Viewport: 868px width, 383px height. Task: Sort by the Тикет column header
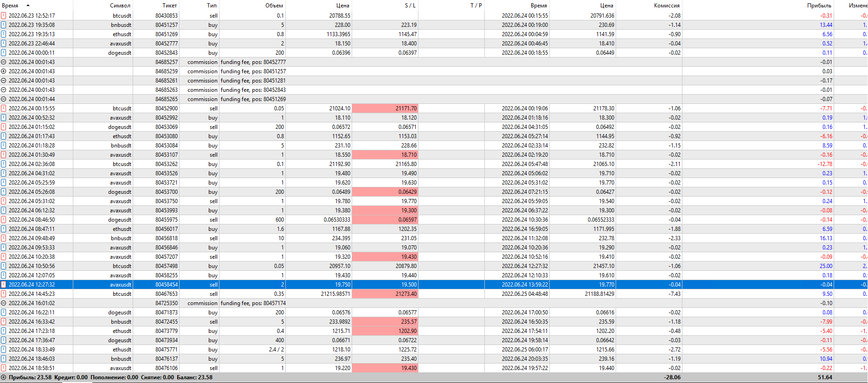(169, 6)
